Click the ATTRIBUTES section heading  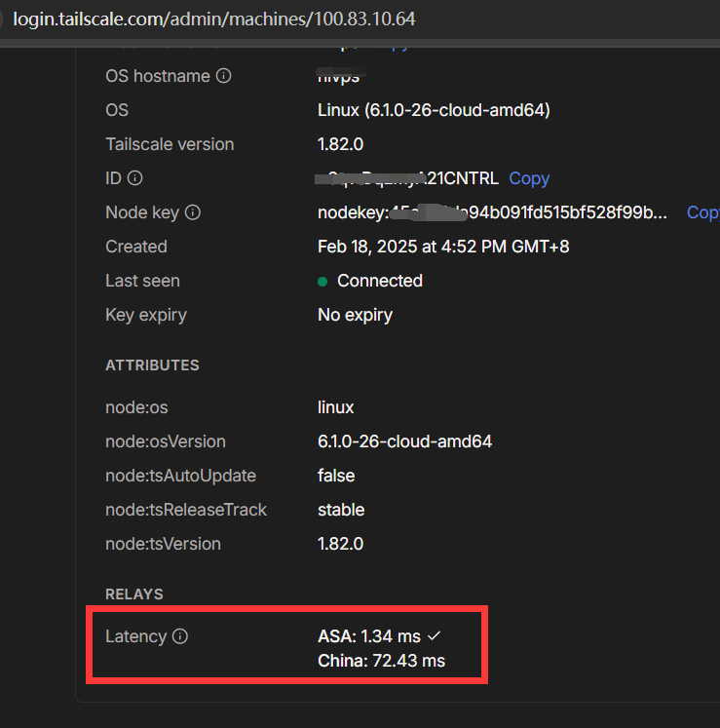click(x=152, y=365)
